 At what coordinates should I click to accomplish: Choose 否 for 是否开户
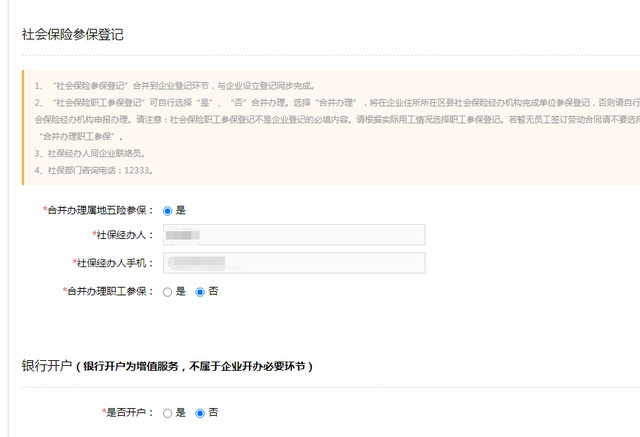[x=200, y=412]
